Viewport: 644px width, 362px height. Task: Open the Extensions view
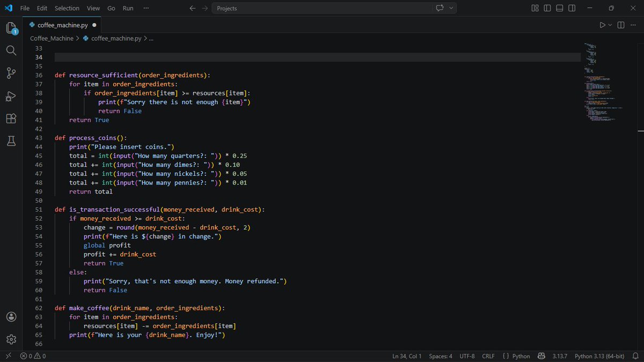click(11, 119)
